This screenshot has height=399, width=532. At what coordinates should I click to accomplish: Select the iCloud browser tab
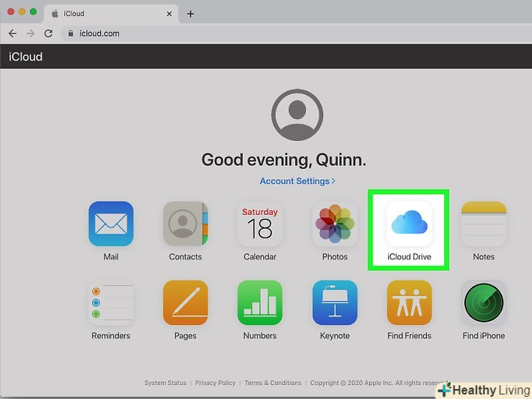(111, 14)
